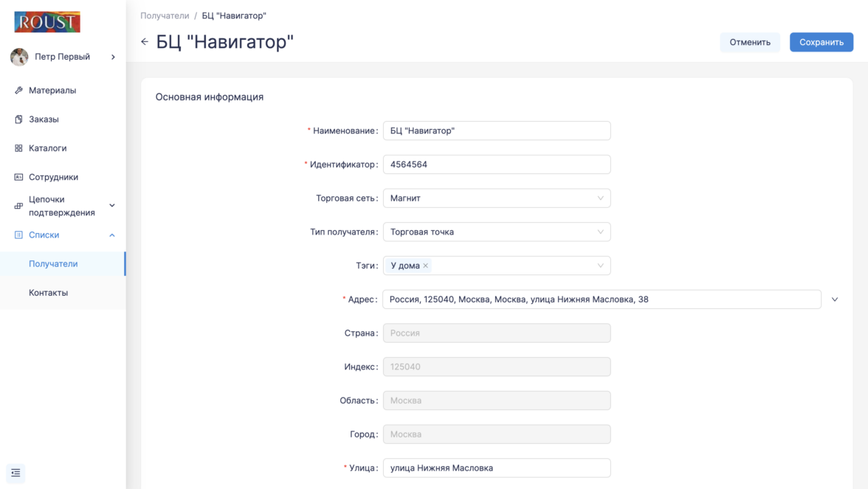Click disabled Страна field
The width and height of the screenshot is (868, 489).
pos(497,333)
